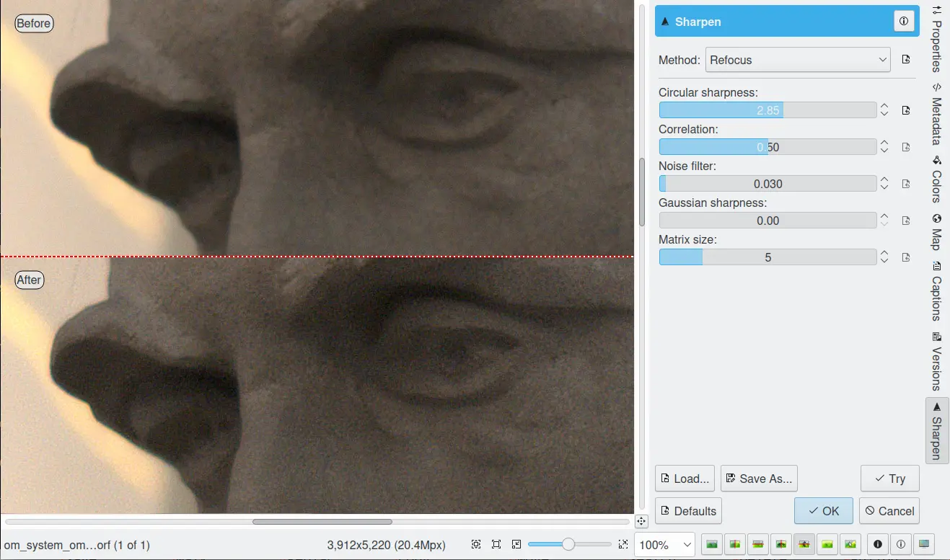This screenshot has height=560, width=950.
Task: Increase Correlation using its up arrow
Action: click(884, 143)
